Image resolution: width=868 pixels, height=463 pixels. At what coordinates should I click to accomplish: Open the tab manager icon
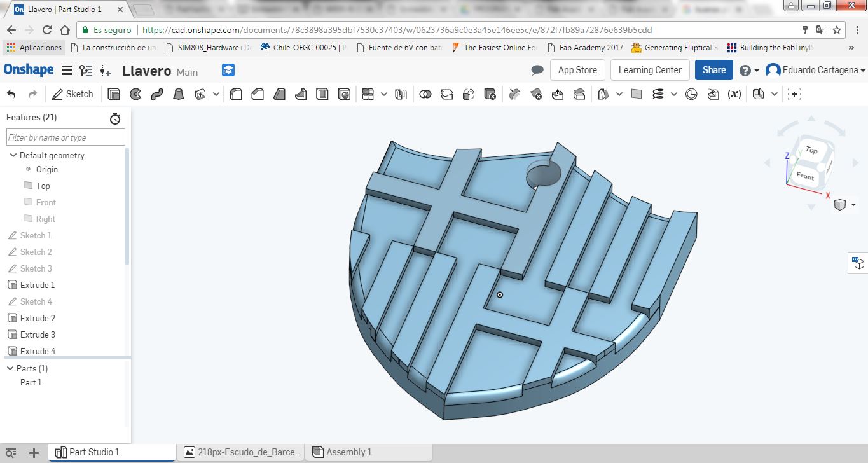point(11,453)
